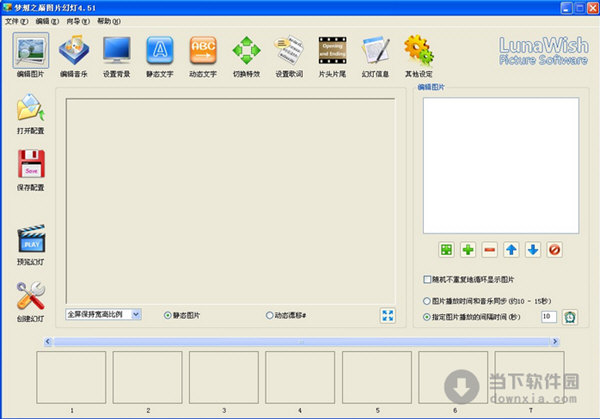Click the red remove picture button
The width and height of the screenshot is (600, 419).
(x=489, y=249)
